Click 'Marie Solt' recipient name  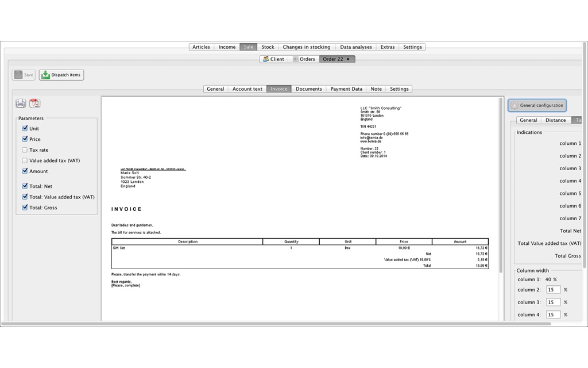pyautogui.click(x=130, y=173)
